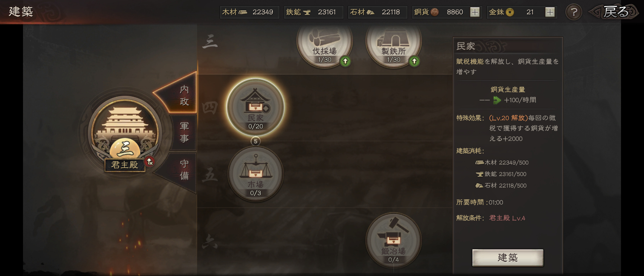
Task: Click the 伐採場 lumber yard icon
Action: [x=325, y=43]
